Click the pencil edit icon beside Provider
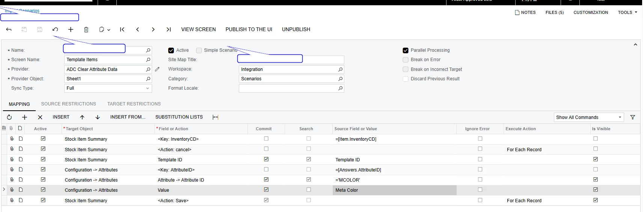This screenshot has height=212, width=644. click(157, 69)
